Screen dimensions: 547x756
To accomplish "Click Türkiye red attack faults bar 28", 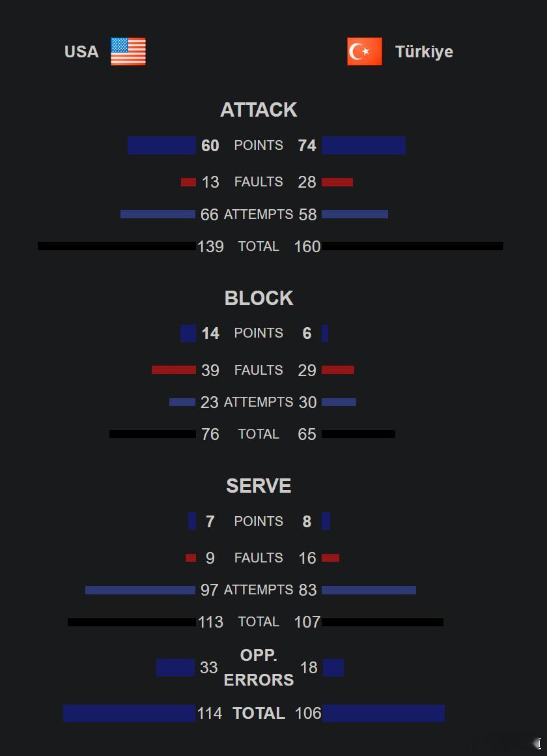I will point(337,182).
